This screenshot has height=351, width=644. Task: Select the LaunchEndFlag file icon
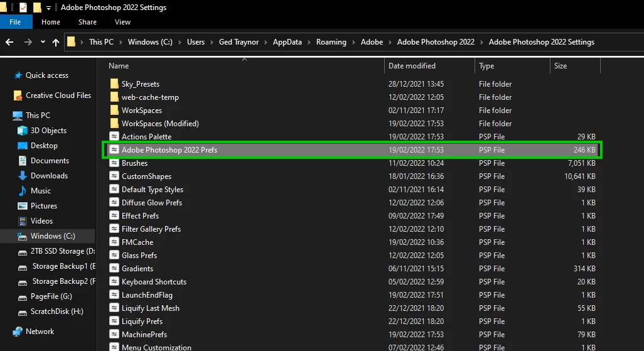[114, 294]
